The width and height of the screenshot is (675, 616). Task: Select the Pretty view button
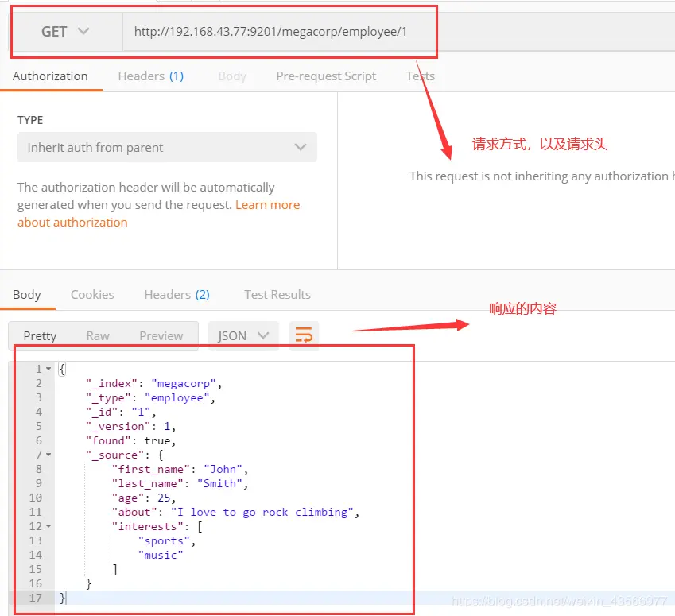point(40,335)
